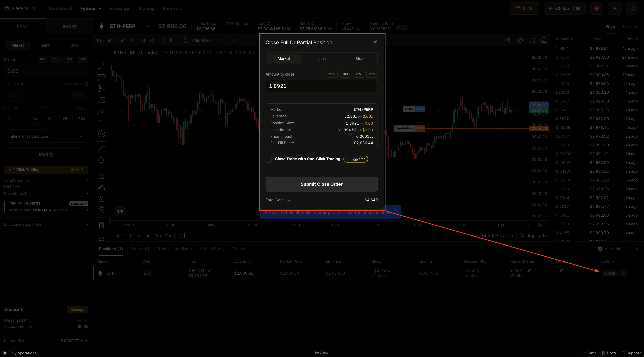Open the Order History tab
Viewport: 644px width, 357px height.
(x=213, y=249)
